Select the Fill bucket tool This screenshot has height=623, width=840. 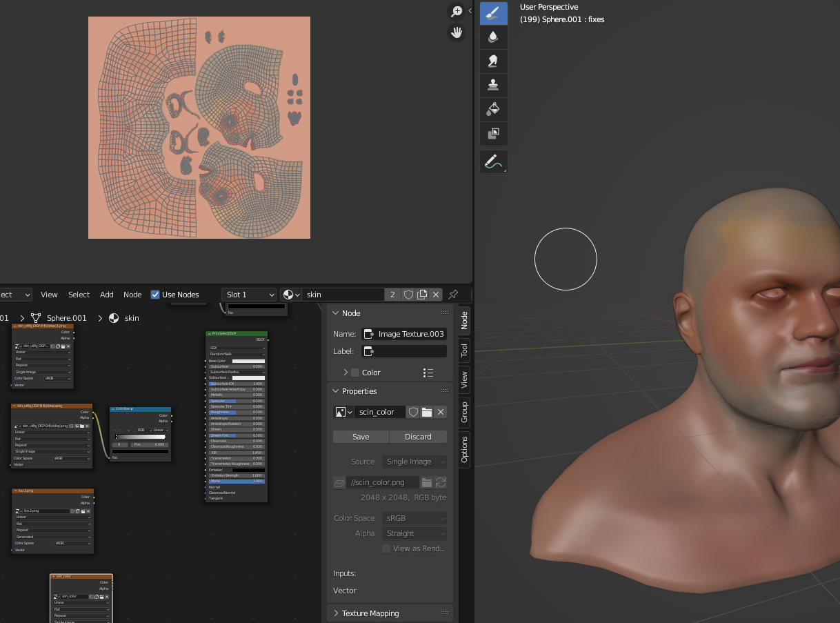click(x=493, y=109)
